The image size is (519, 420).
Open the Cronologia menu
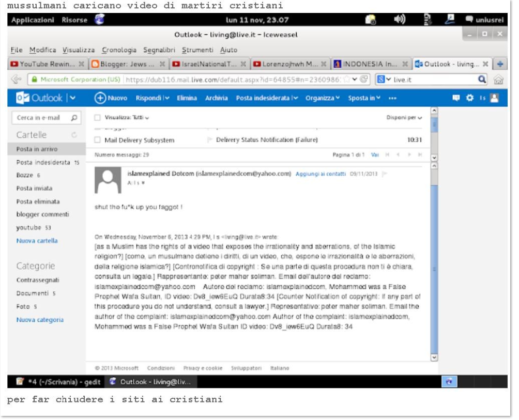(x=119, y=50)
